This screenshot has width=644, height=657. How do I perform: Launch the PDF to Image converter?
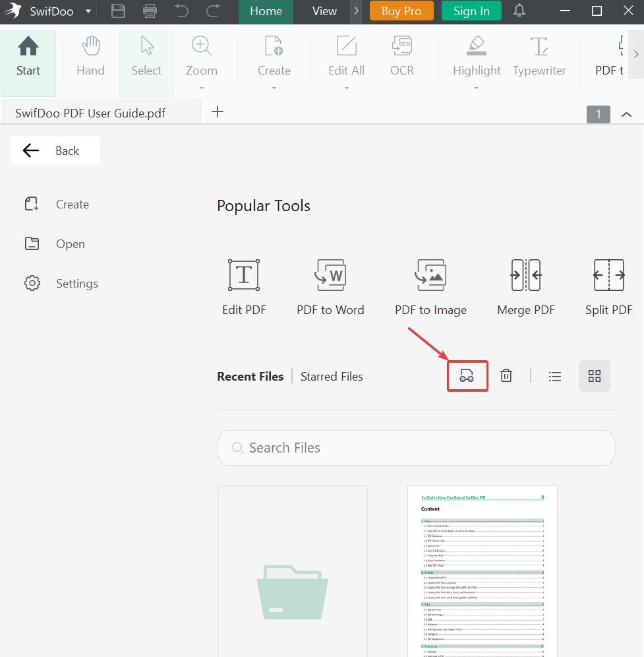click(431, 288)
